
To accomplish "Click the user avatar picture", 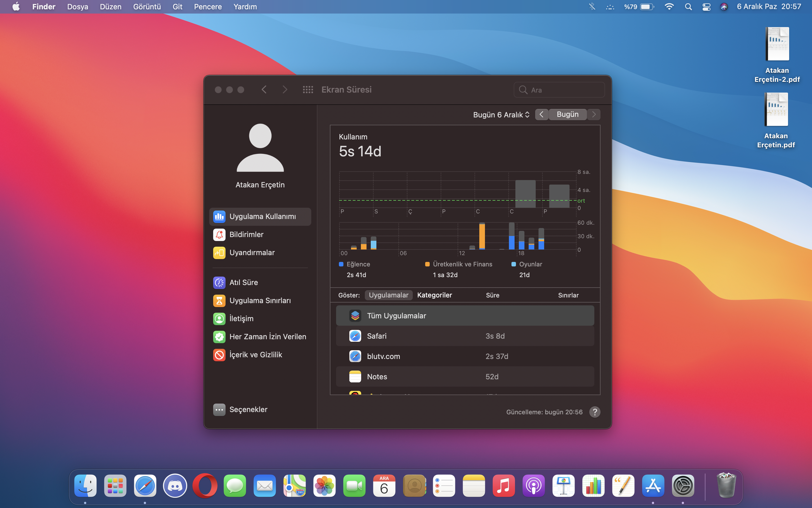I will [260, 148].
